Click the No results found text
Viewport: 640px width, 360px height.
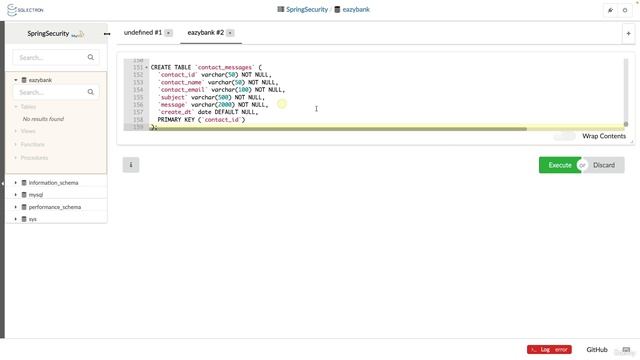coord(43,119)
